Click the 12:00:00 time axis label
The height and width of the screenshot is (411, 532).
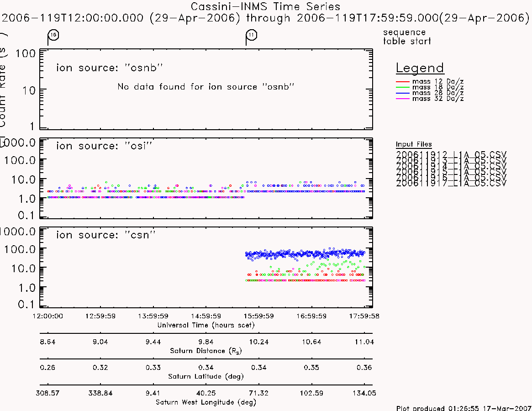(x=47, y=316)
